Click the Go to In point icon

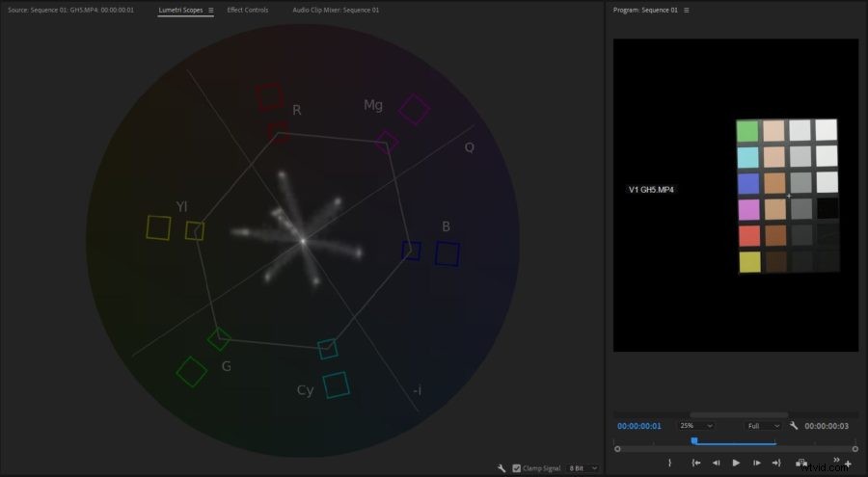pyautogui.click(x=695, y=463)
